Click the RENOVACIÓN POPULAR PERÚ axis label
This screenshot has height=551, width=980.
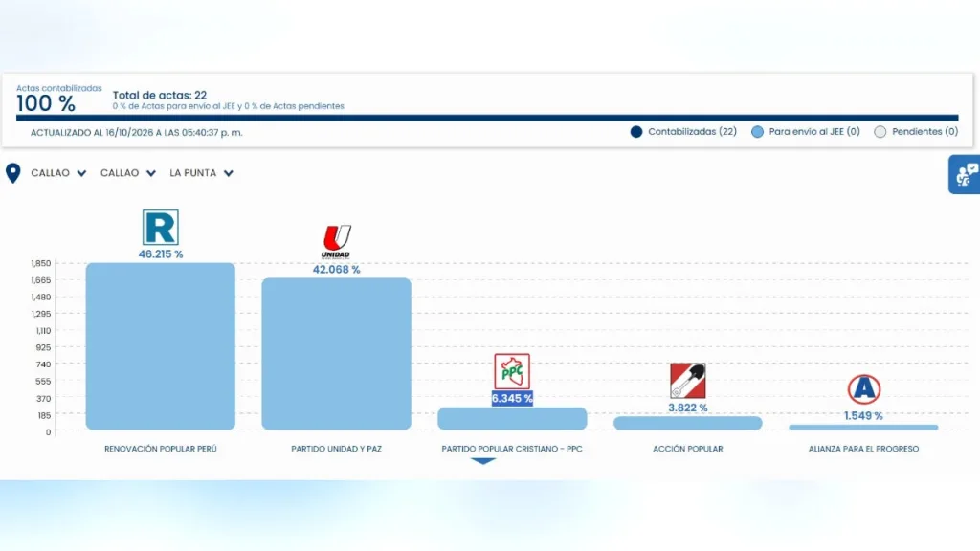161,449
